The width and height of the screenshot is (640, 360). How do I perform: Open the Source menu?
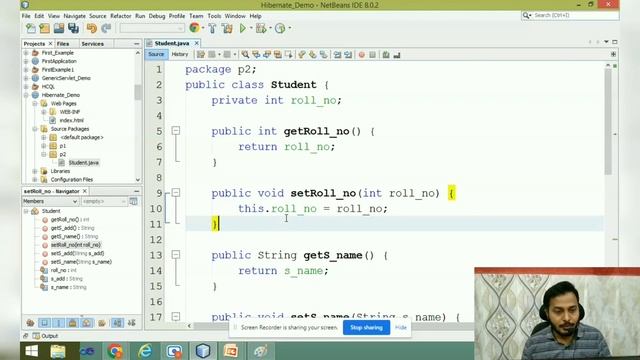pyautogui.click(x=98, y=16)
